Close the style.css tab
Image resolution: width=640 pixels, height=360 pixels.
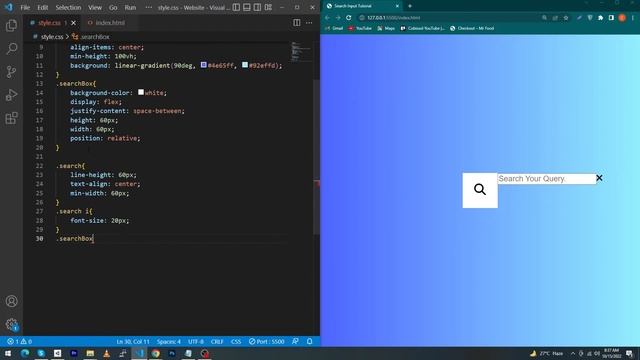[73, 23]
